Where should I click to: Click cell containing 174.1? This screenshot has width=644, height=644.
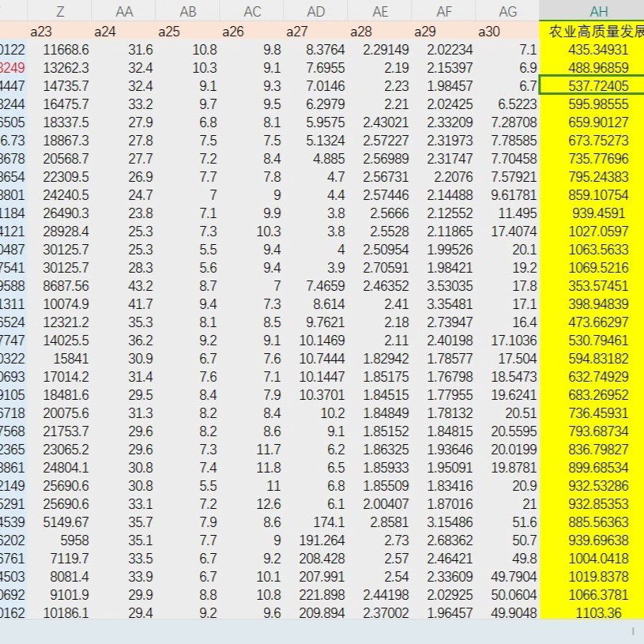[x=316, y=522]
